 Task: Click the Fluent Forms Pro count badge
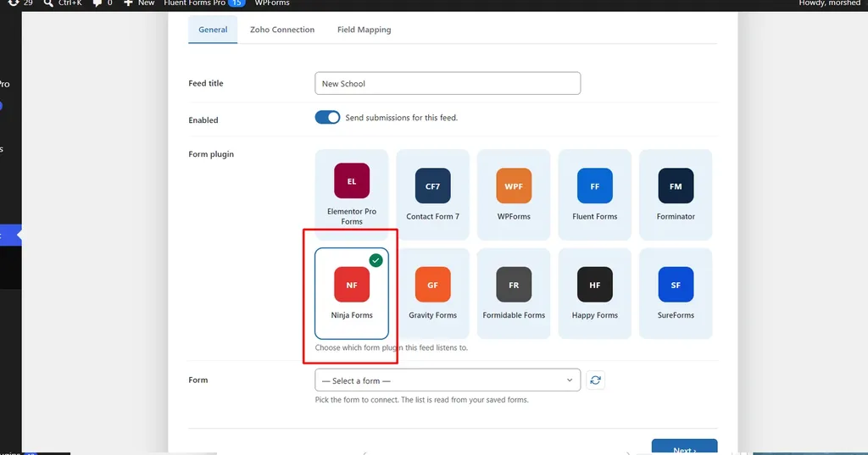click(236, 3)
